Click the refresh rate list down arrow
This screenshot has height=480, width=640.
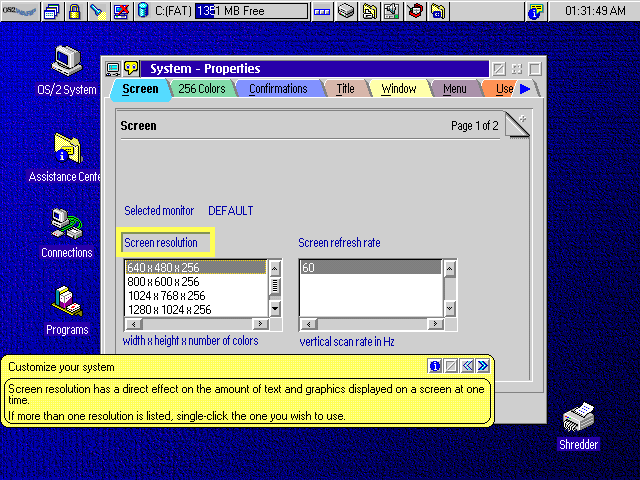coord(449,308)
